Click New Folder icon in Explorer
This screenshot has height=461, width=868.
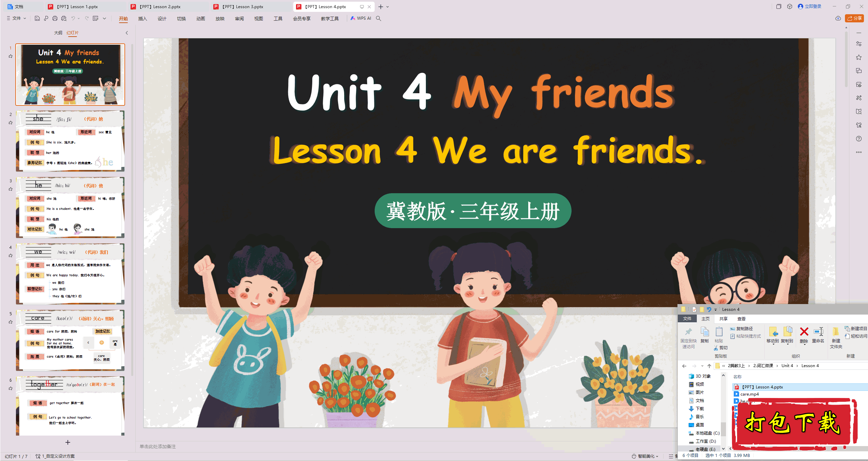[x=836, y=332]
